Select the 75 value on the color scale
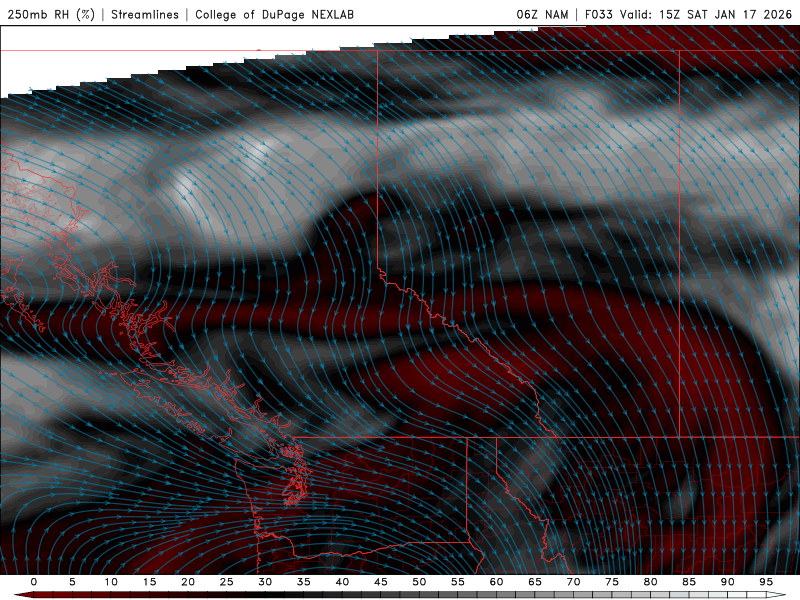Image resolution: width=800 pixels, height=600 pixels. coord(612,582)
